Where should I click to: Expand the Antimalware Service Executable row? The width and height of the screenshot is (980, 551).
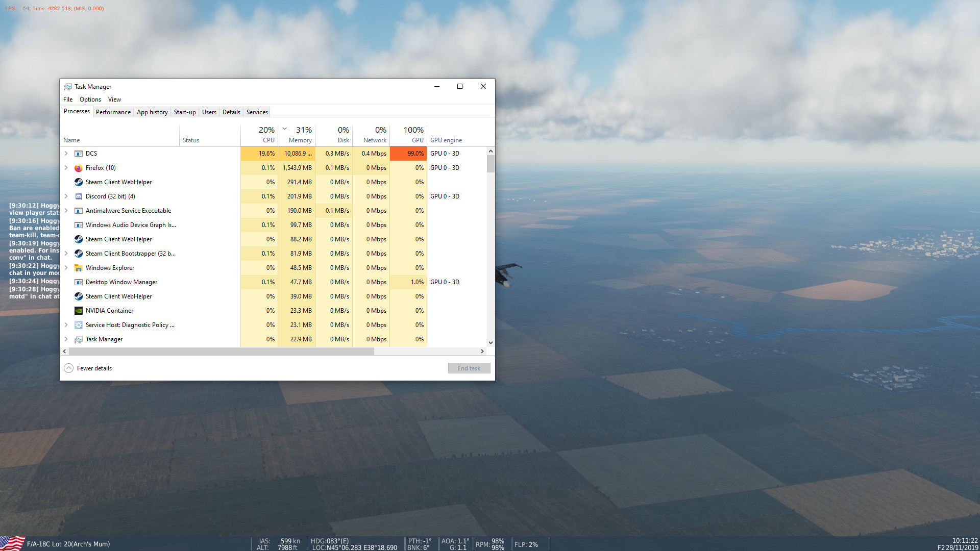66,211
